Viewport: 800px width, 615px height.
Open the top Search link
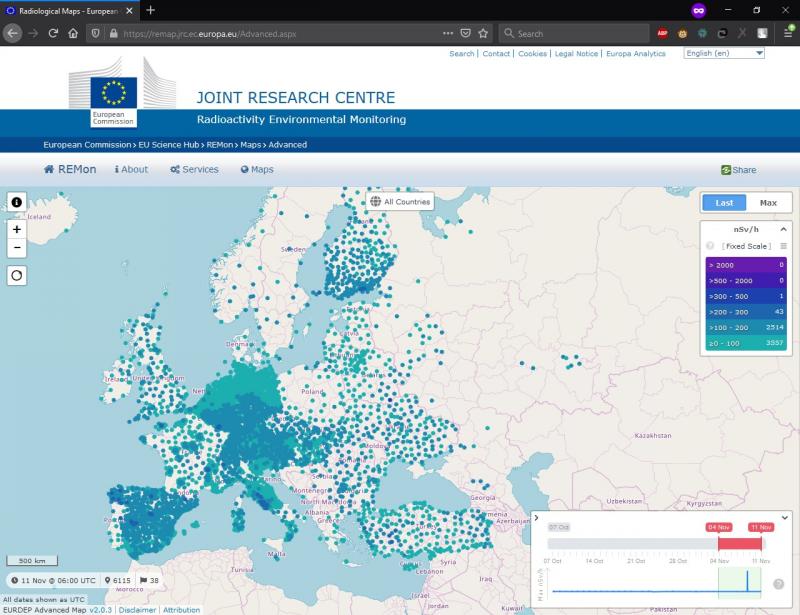point(462,54)
